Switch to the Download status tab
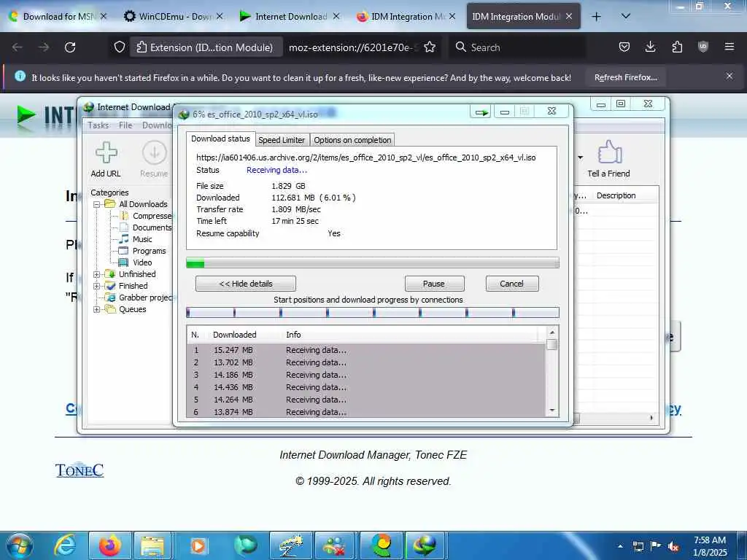747x560 pixels. (220, 139)
